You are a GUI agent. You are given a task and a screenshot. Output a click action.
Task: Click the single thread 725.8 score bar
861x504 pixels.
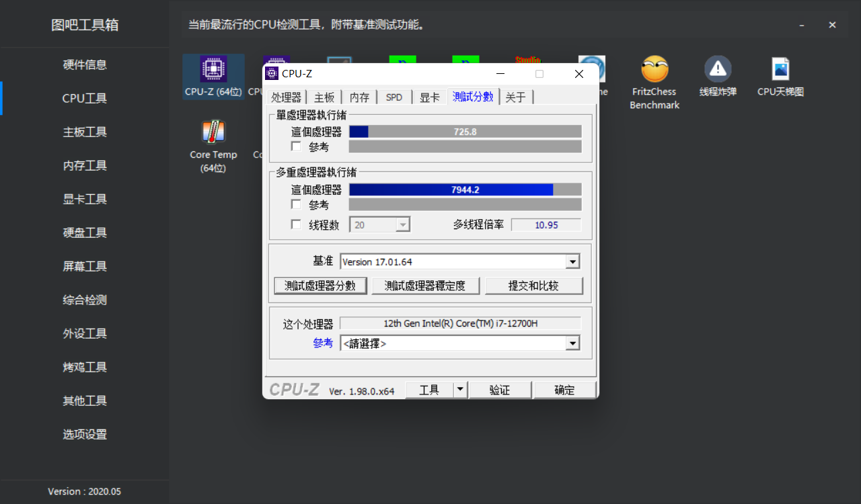pyautogui.click(x=465, y=132)
